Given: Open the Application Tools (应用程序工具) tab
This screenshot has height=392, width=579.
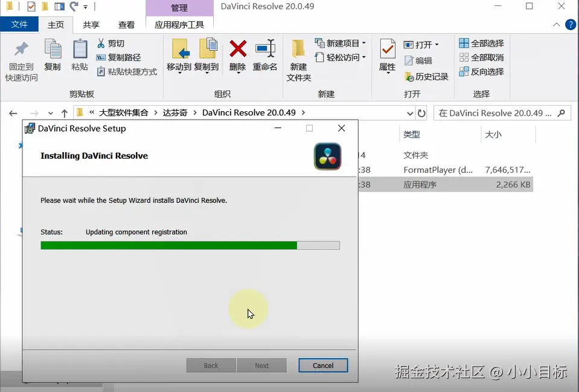Looking at the screenshot, I should click(179, 25).
